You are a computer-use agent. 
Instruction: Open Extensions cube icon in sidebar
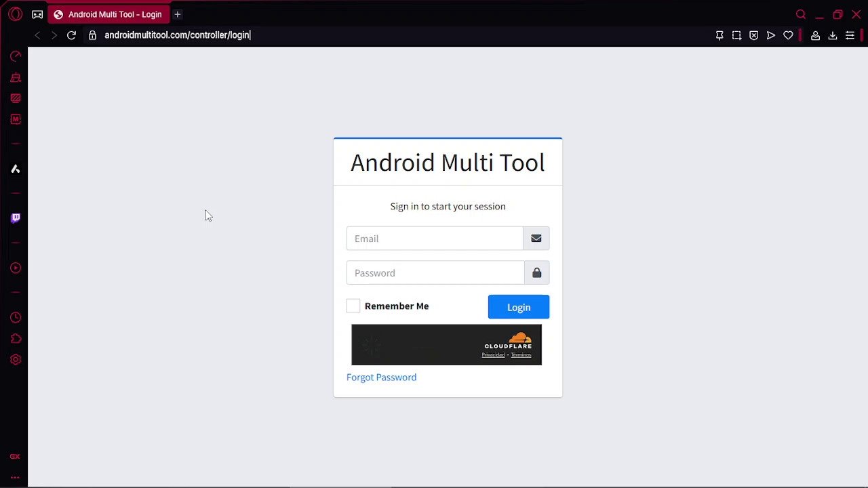pos(15,338)
